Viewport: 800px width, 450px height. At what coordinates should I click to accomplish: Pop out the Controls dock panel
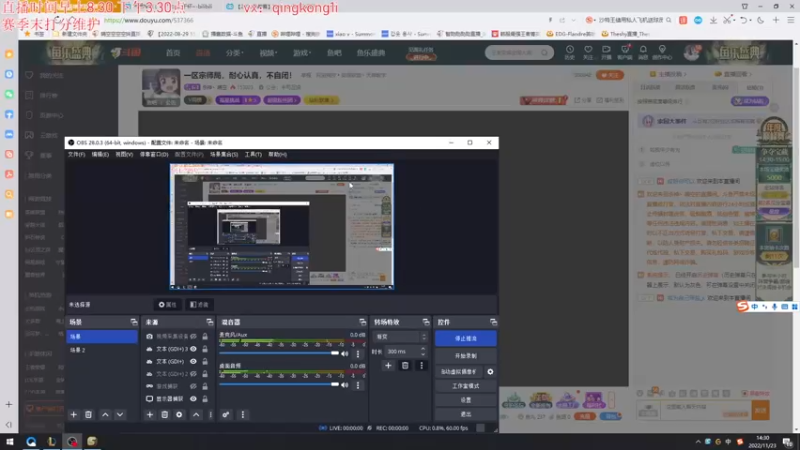[493, 322]
